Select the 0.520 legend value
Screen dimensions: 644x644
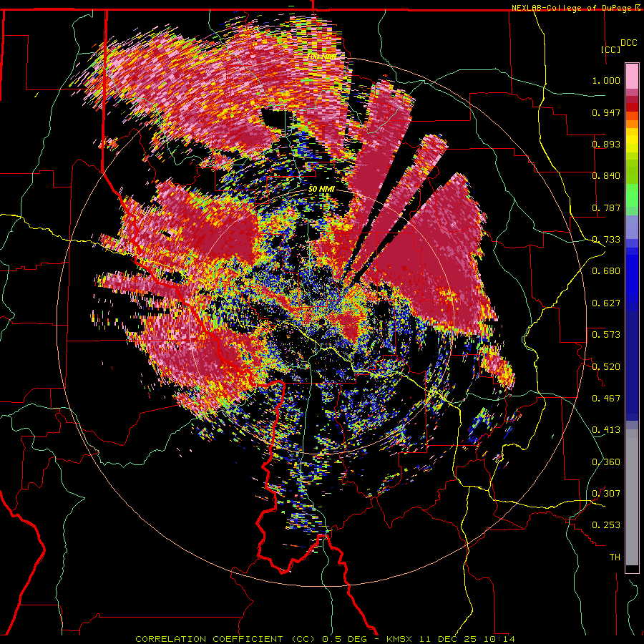click(x=606, y=367)
